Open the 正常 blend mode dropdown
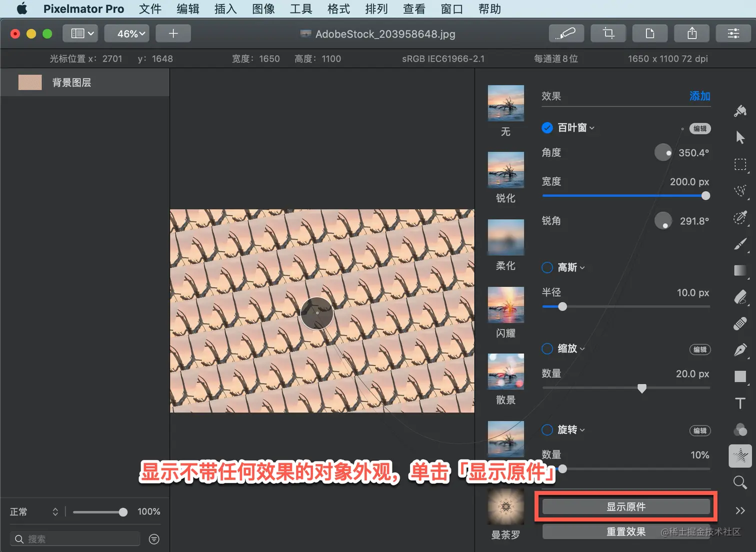Image resolution: width=756 pixels, height=552 pixels. click(34, 511)
